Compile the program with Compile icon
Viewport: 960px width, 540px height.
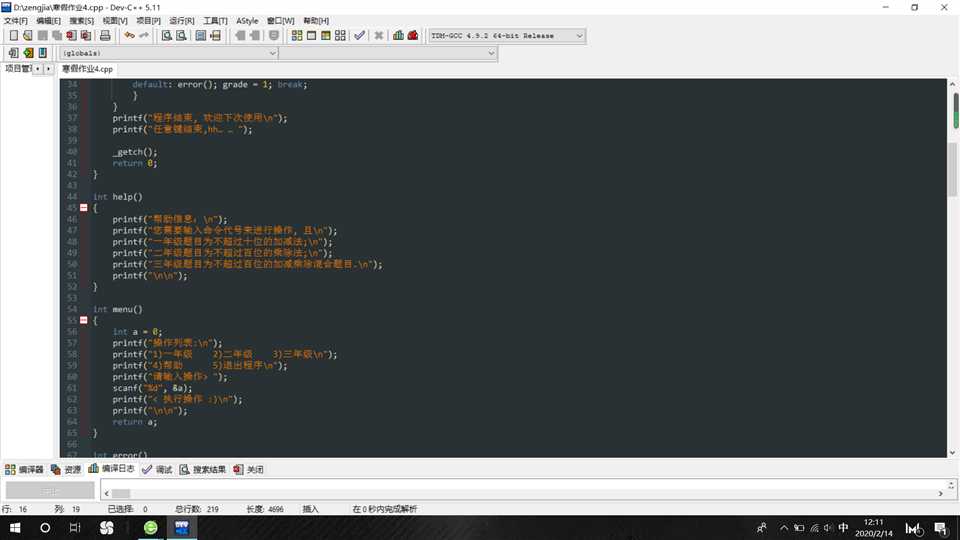(297, 36)
